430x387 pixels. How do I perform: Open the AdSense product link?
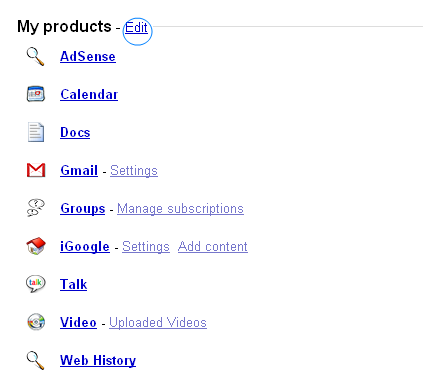point(88,56)
